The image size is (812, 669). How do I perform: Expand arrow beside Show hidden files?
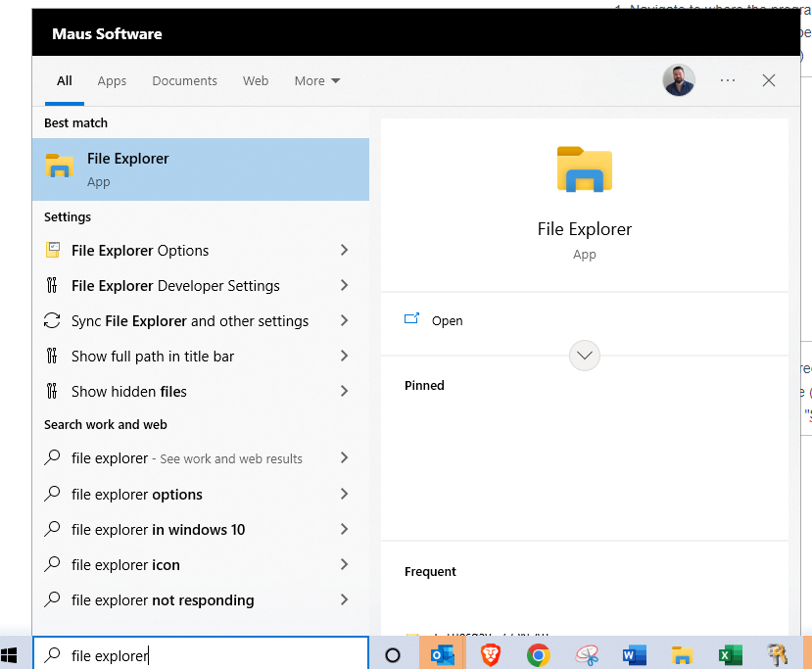[x=345, y=391]
